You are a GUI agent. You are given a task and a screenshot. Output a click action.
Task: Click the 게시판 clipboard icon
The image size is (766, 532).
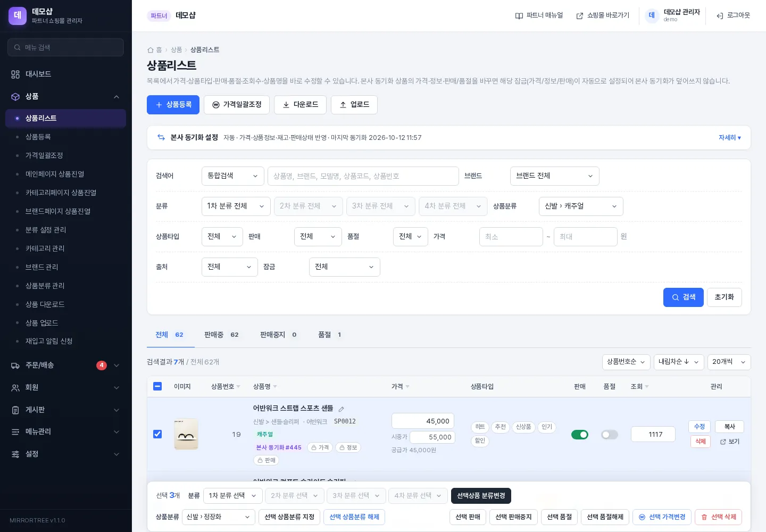[15, 410]
